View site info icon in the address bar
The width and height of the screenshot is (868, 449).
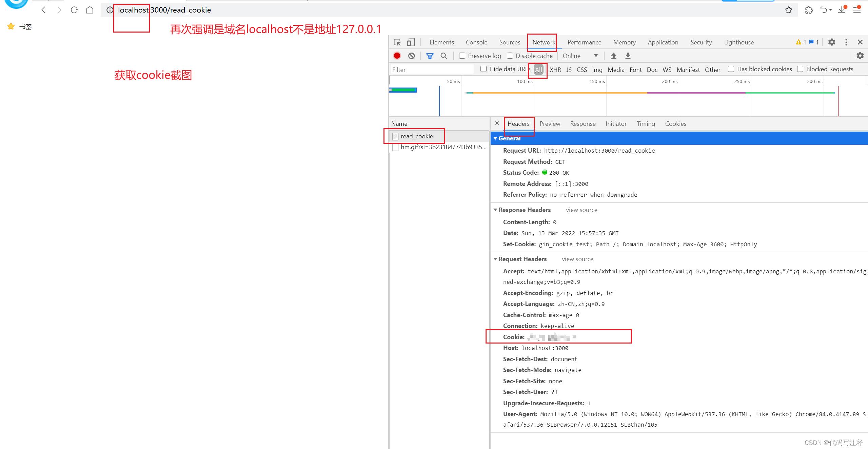(110, 10)
